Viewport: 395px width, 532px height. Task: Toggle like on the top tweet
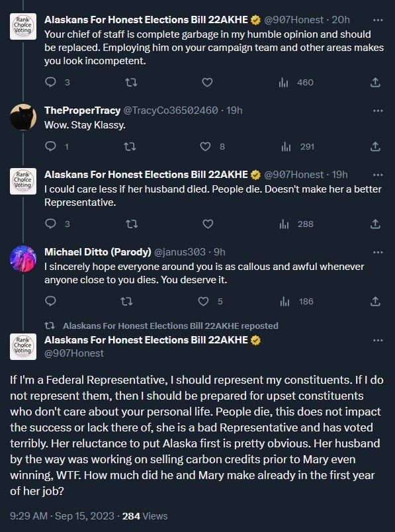click(206, 83)
